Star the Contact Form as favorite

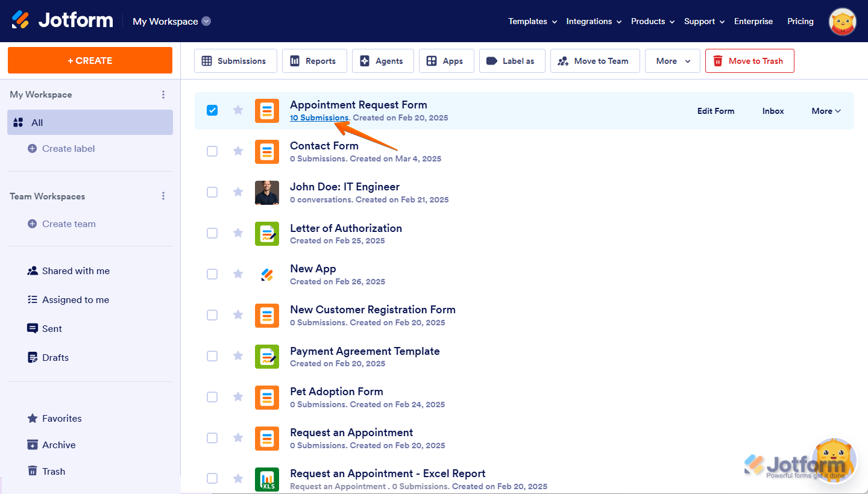pyautogui.click(x=238, y=151)
